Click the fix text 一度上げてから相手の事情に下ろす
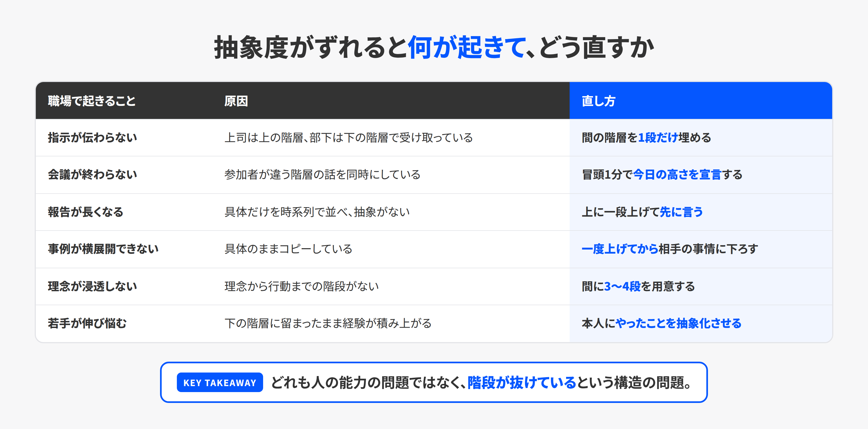868x429 pixels. point(670,249)
